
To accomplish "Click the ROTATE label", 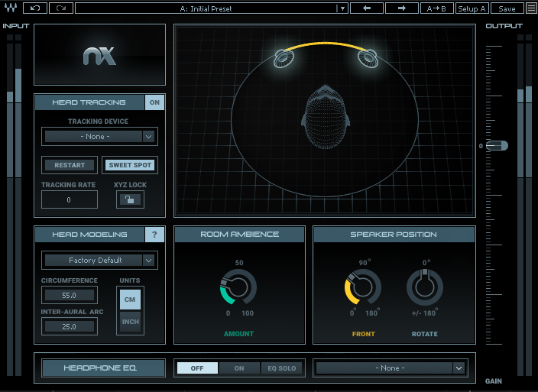I will click(x=425, y=334).
